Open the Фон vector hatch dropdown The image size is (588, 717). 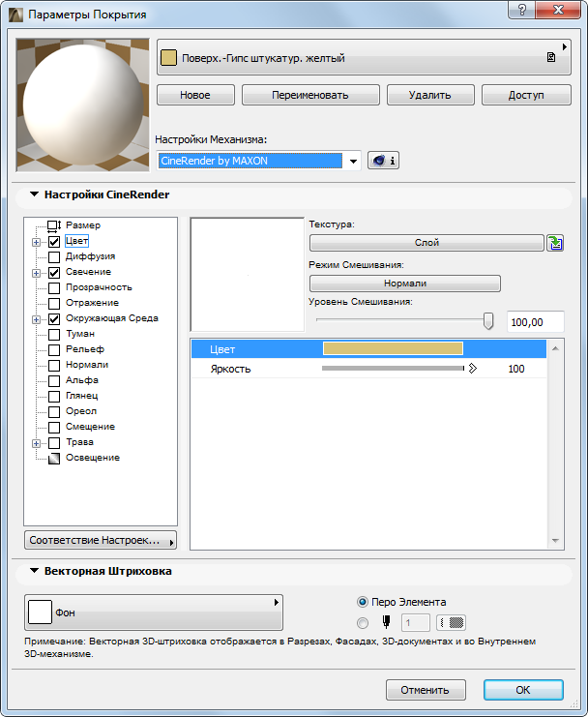154,612
